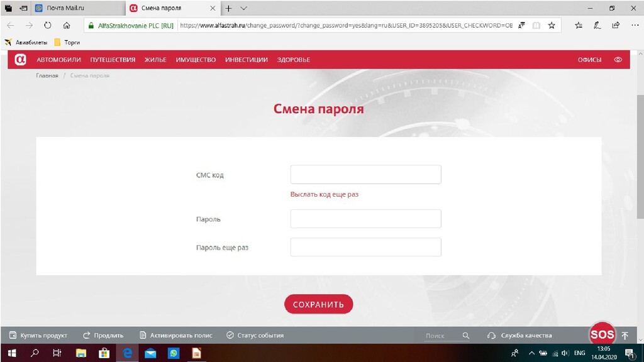644x362 pixels.
Task: Switch the ENG input language indicator
Action: pyautogui.click(x=579, y=353)
